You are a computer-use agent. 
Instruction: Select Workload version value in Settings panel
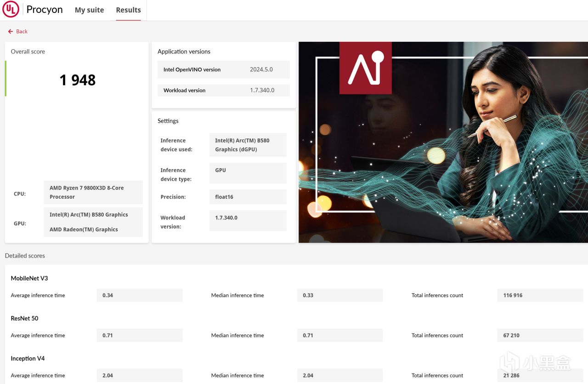coord(248,221)
